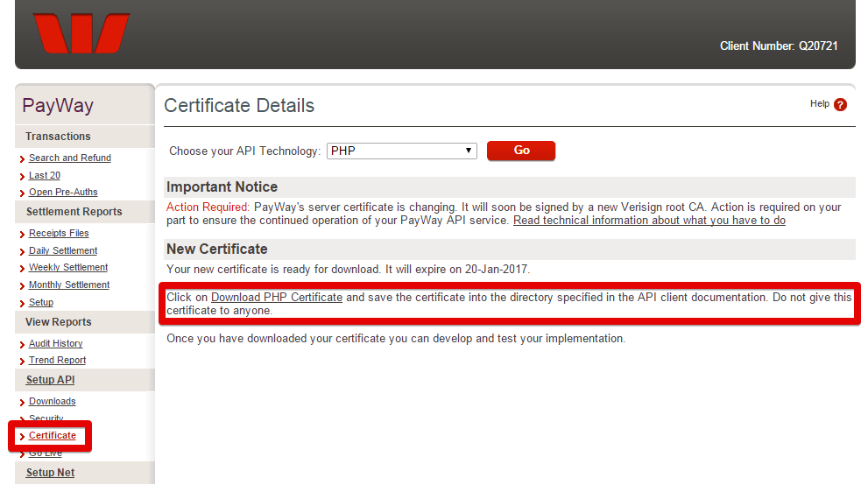Open the Last 20 transactions link
This screenshot has height=485, width=868.
coord(45,175)
